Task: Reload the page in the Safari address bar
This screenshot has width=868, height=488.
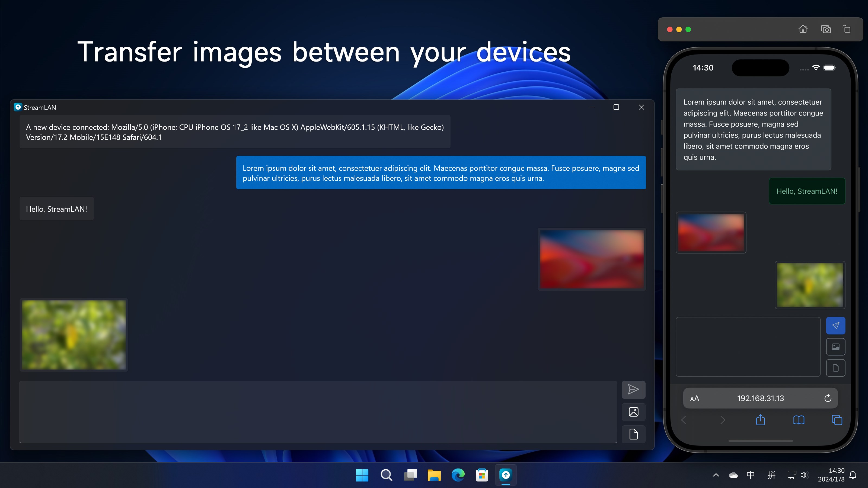Action: [828, 399]
